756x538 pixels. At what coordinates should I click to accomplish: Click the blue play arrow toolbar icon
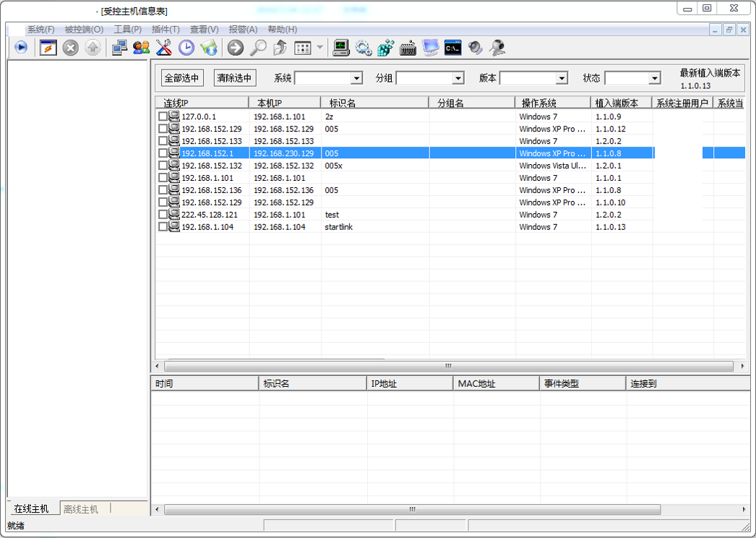[x=20, y=48]
